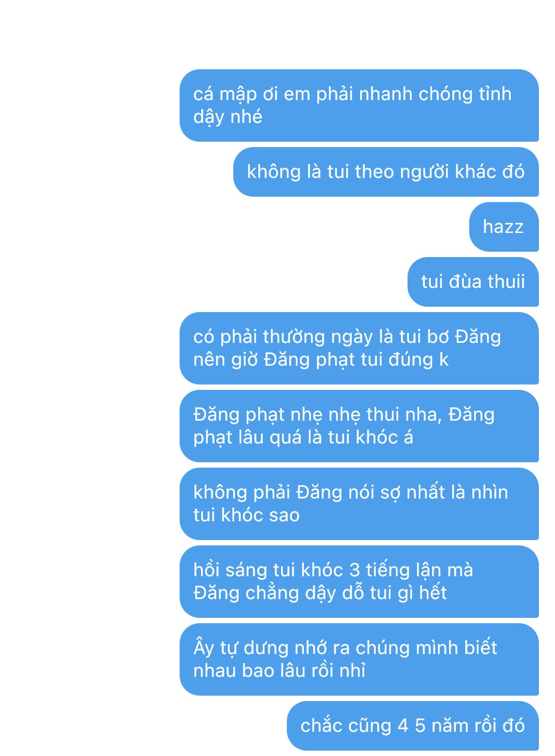
Task: Select the 'tui đùa thuii' message
Action: point(473,282)
